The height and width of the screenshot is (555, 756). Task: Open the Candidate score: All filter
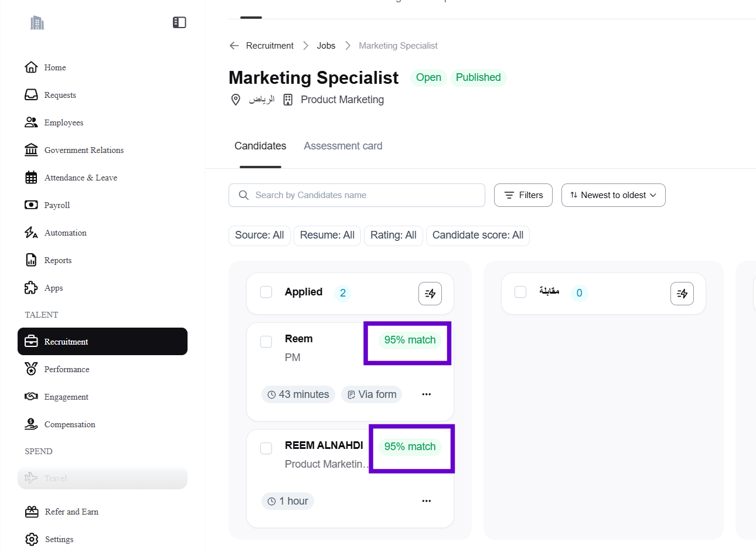coord(478,235)
